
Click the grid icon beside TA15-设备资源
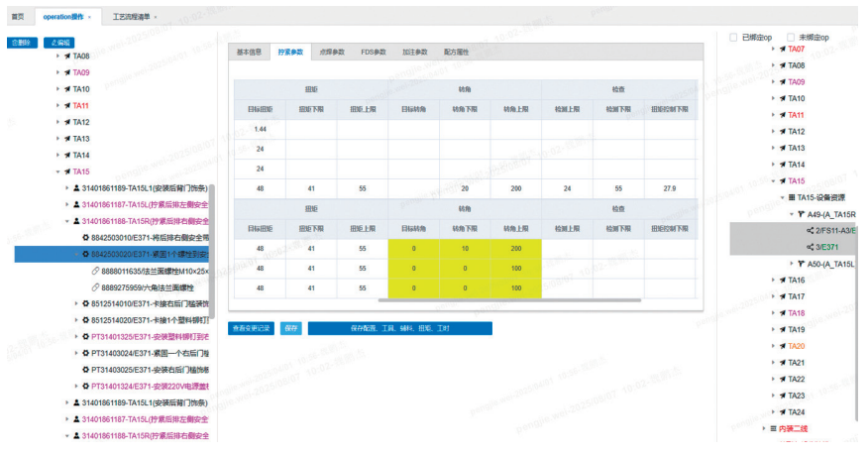[792, 197]
